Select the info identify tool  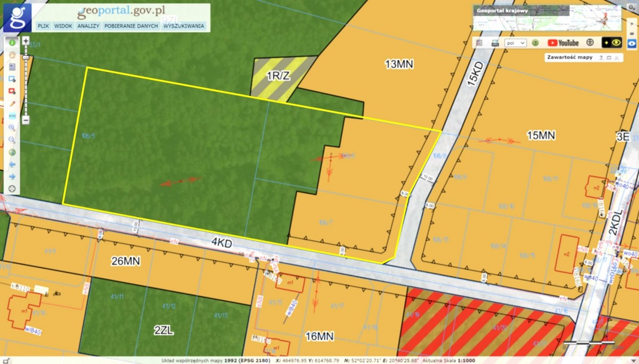coord(12,42)
